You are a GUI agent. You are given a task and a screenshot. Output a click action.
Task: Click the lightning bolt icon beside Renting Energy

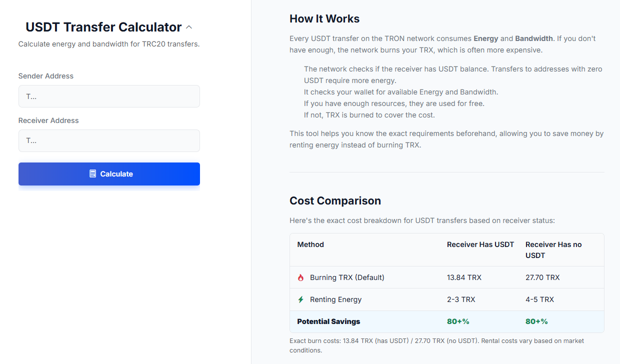[300, 299]
